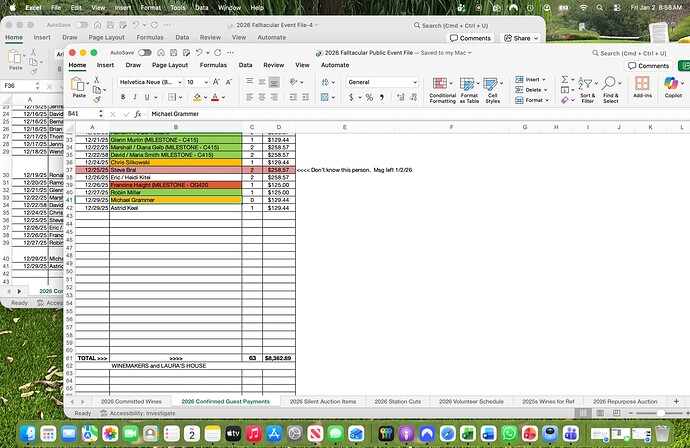690x448 pixels.
Task: Open Music app in the Dock
Action: 254,434
